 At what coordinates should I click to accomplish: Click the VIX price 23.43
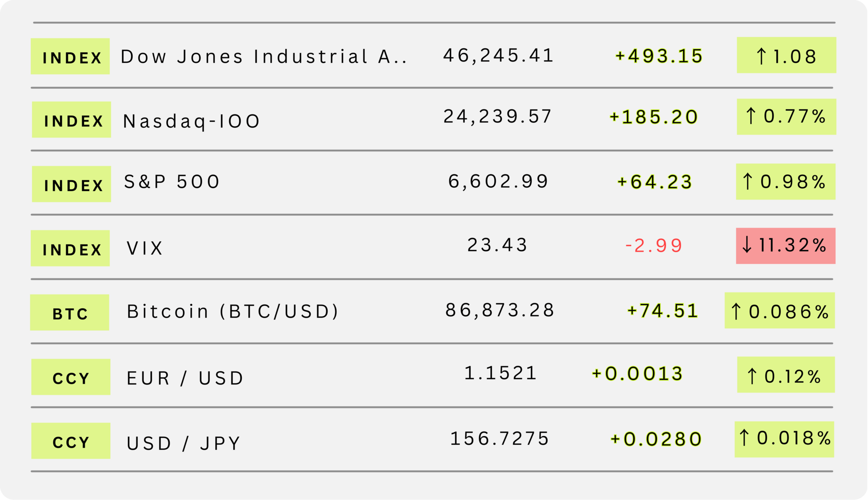pos(497,245)
